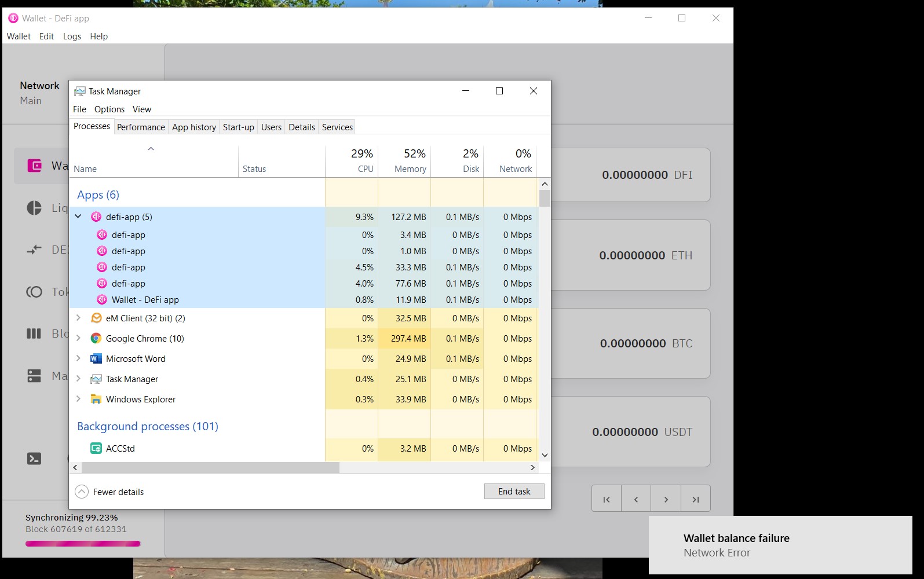Select the 0.00000000 BTC balance card

(x=631, y=343)
